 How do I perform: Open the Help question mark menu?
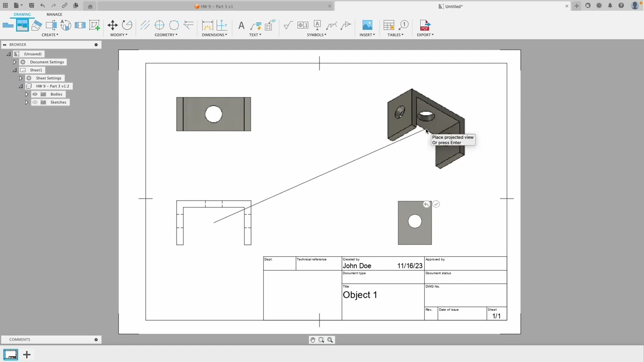coord(621,6)
